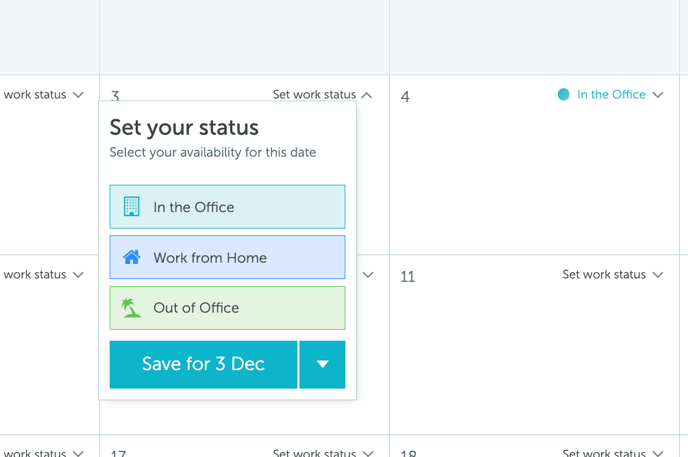Open work status dropdown left of day 17
688x457 pixels.
pyautogui.click(x=43, y=453)
